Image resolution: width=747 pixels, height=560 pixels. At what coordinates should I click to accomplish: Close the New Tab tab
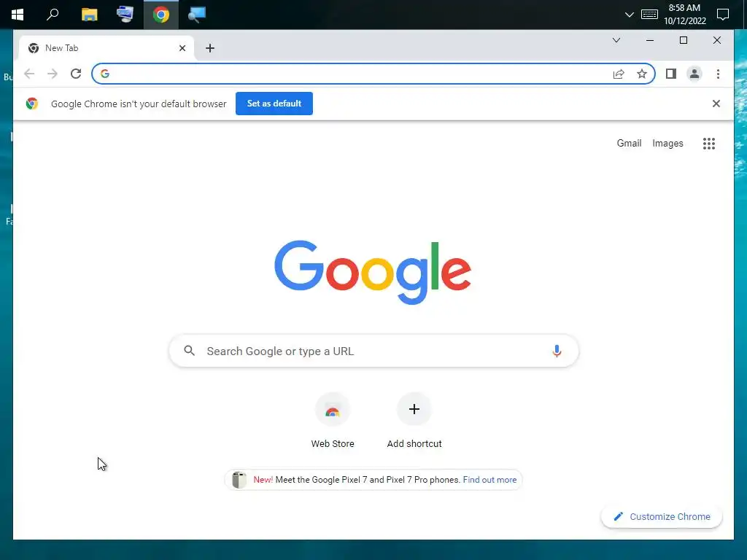(182, 48)
